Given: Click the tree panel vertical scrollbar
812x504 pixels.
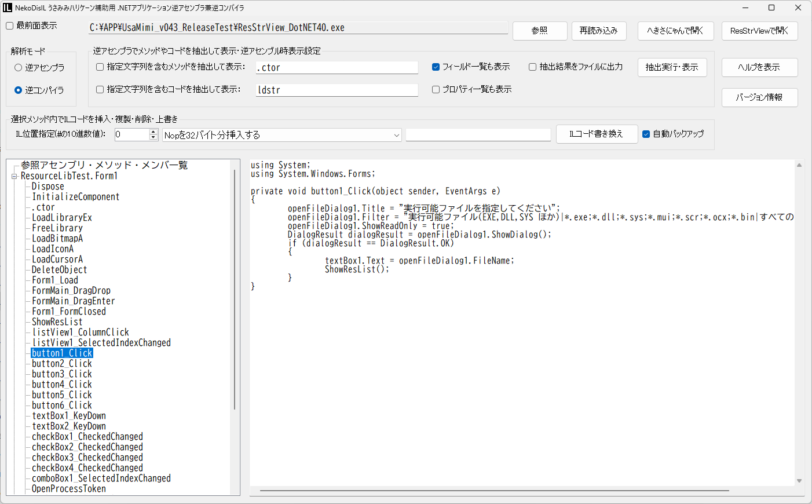Looking at the screenshot, I should (235, 290).
